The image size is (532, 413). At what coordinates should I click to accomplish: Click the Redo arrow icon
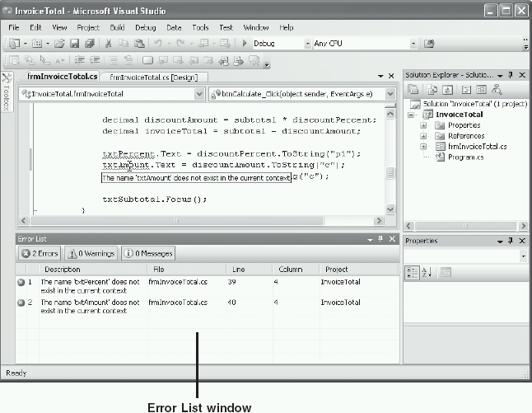[x=180, y=44]
